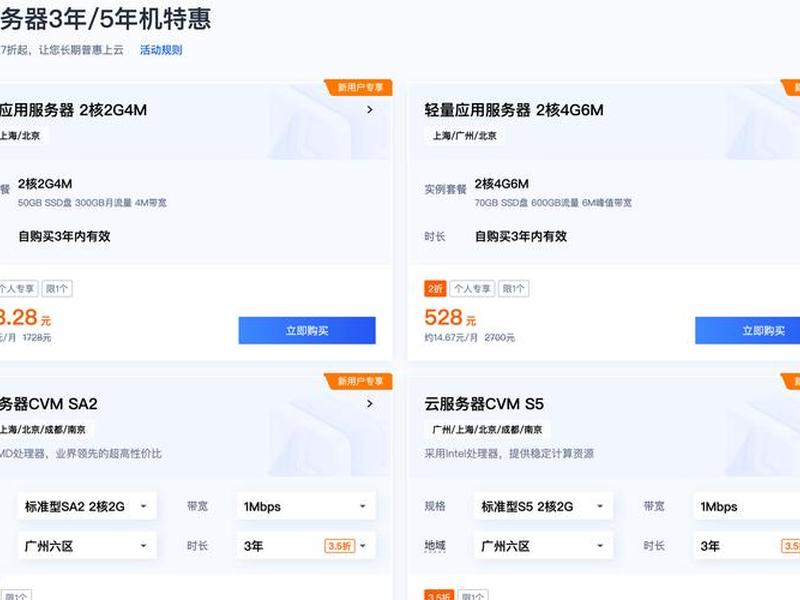
Task: Click the 云服务器CVM S5 title
Action: coord(484,404)
